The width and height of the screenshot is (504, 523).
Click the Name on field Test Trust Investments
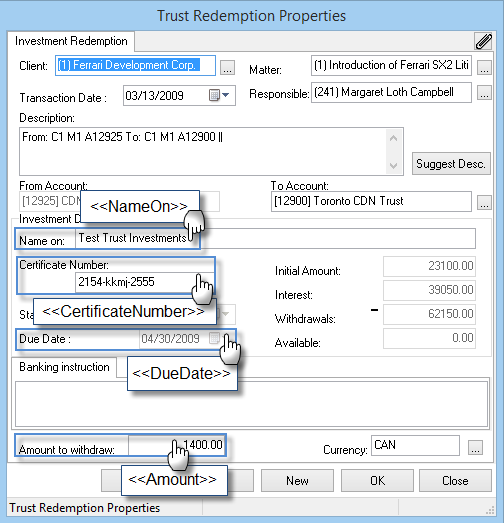pos(275,238)
